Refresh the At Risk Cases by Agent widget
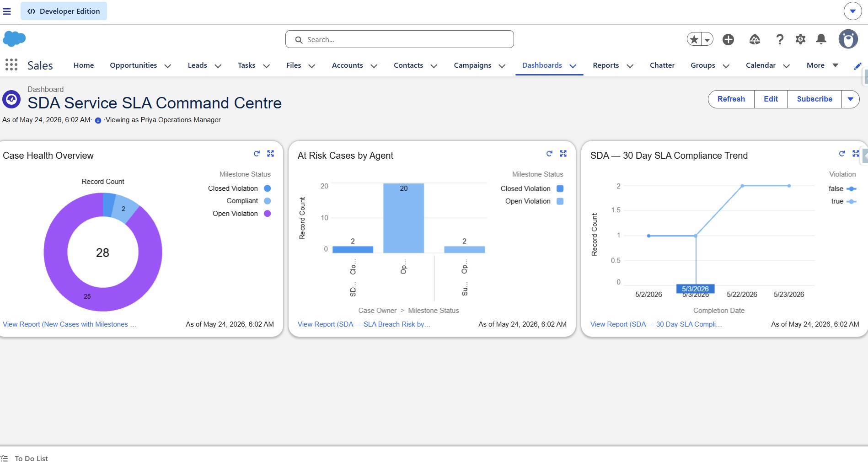Screen dimensions: 868x462 click(549, 154)
